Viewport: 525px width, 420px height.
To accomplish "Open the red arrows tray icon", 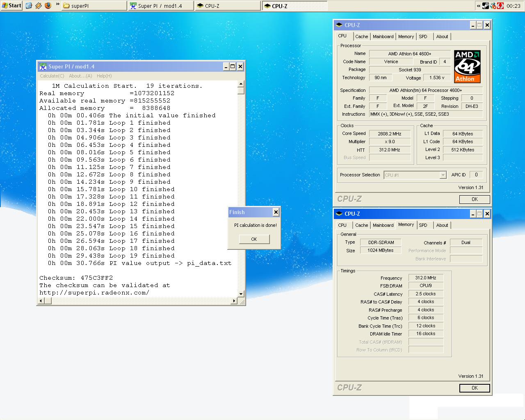I will 500,6.
